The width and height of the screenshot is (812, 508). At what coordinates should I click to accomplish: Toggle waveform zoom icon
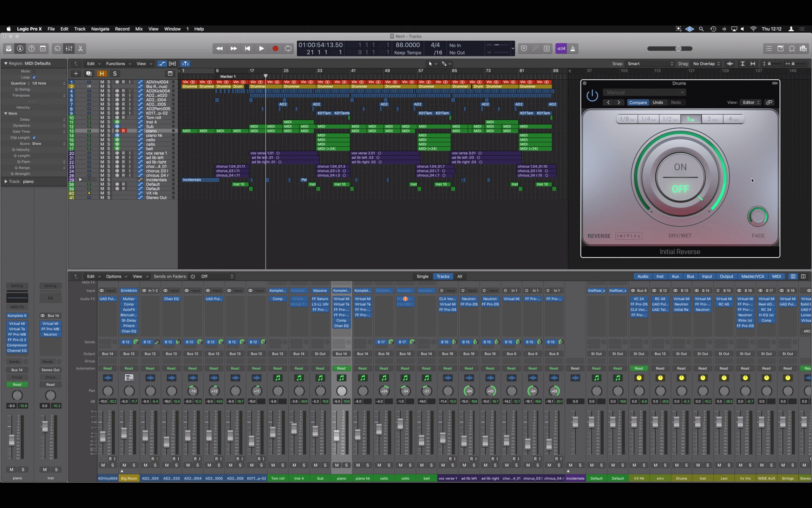[730, 63]
